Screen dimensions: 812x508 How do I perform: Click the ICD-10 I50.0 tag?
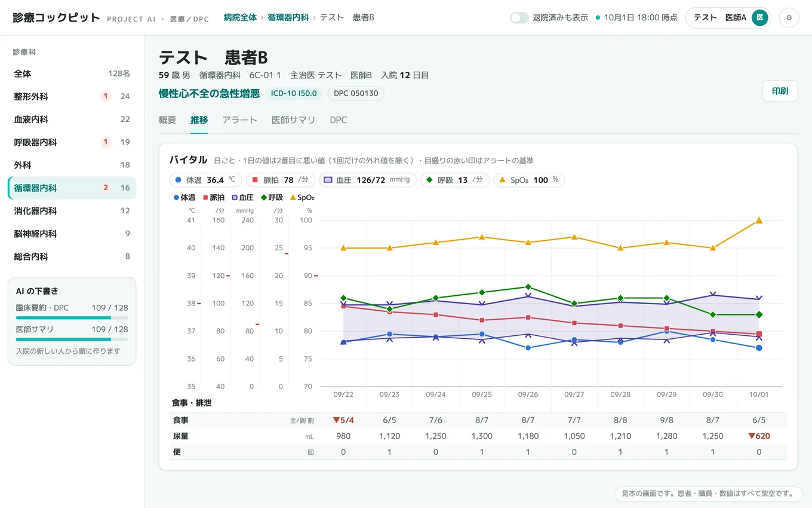coord(294,93)
